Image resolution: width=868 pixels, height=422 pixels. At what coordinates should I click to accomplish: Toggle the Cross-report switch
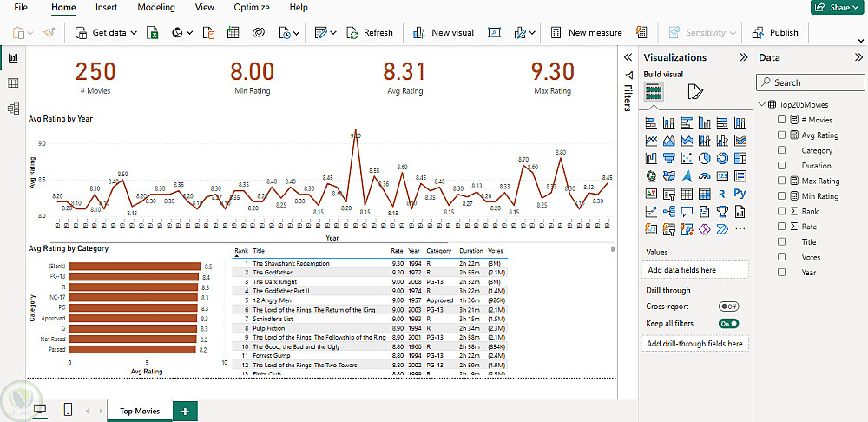[728, 307]
